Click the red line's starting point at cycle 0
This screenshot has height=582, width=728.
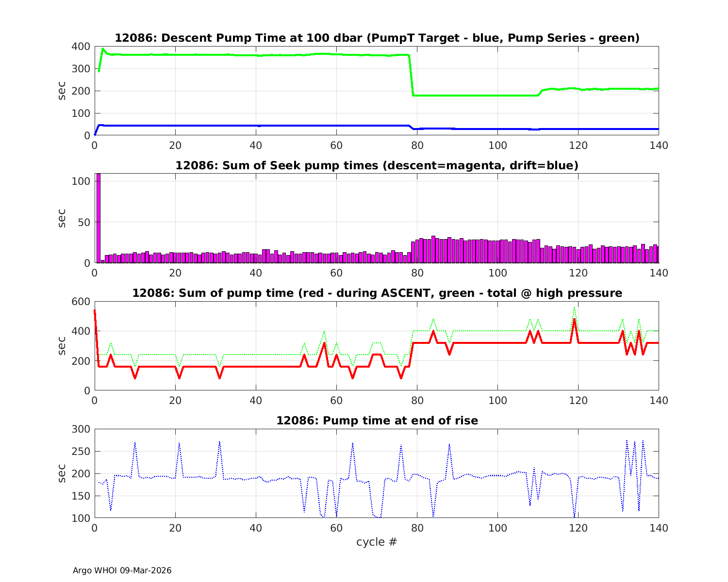95,310
